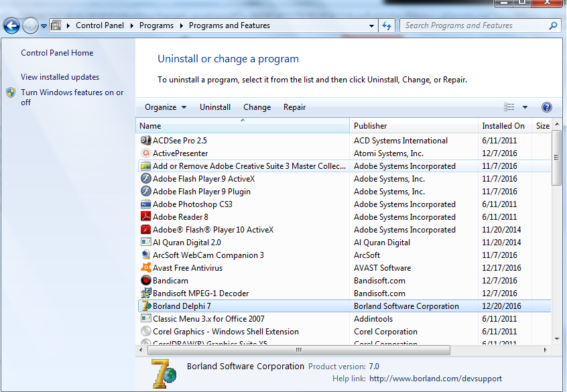Click the Uninstall toolbar button

(215, 107)
